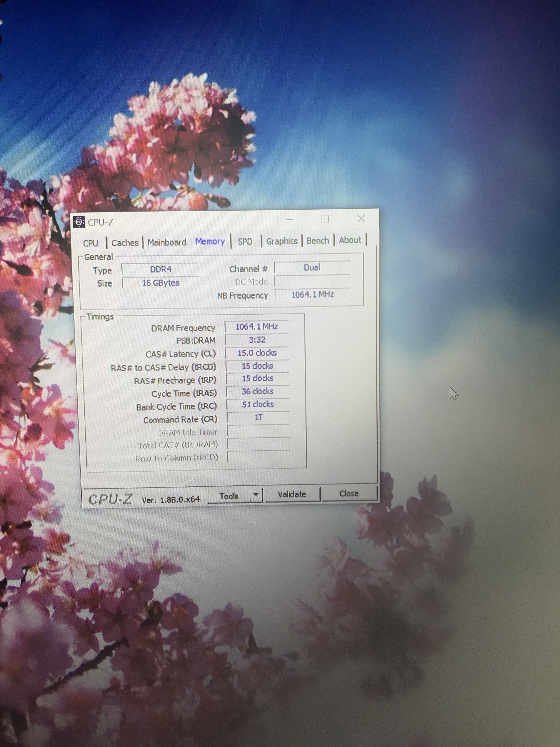The image size is (560, 747).
Task: Open the About tab
Action: tap(350, 240)
